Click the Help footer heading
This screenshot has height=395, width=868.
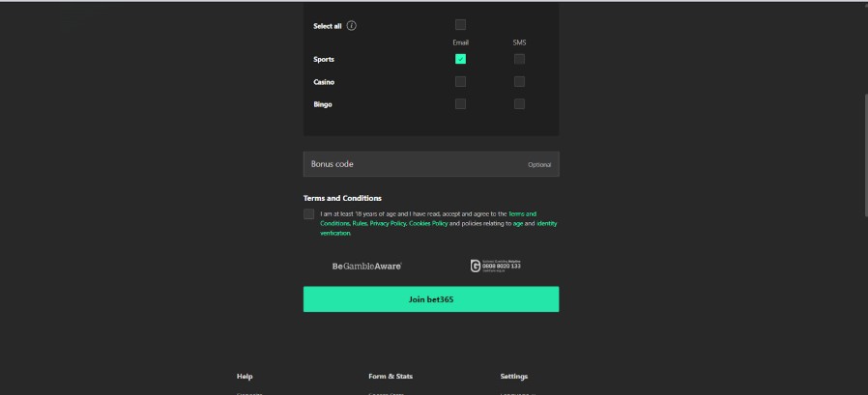coord(245,377)
